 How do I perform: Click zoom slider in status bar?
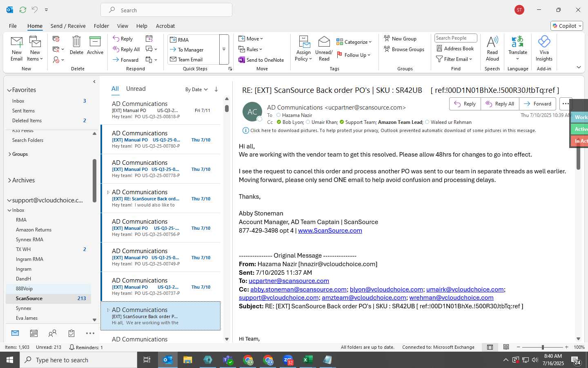[x=542, y=347]
